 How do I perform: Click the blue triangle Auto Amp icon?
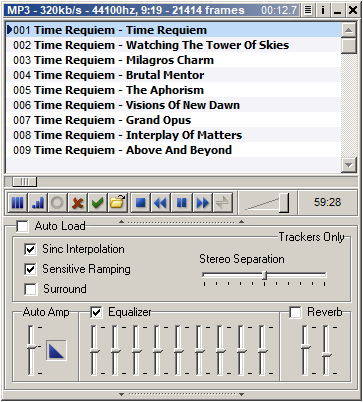coord(56,351)
